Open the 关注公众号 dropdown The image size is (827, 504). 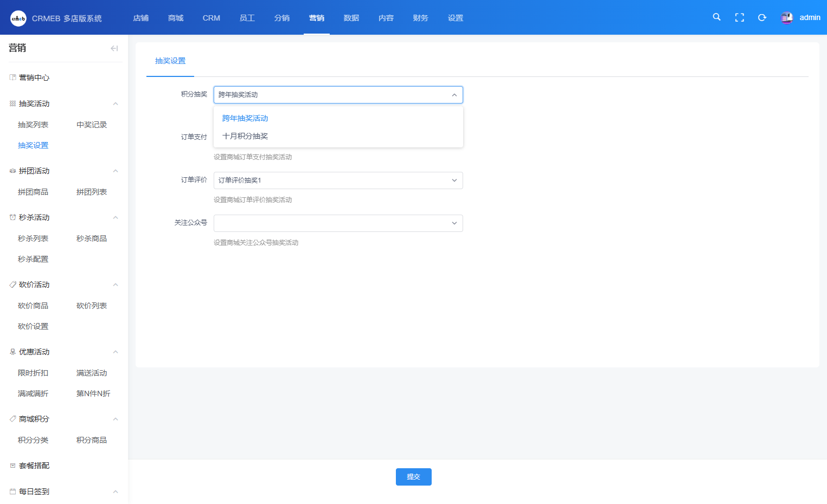338,223
